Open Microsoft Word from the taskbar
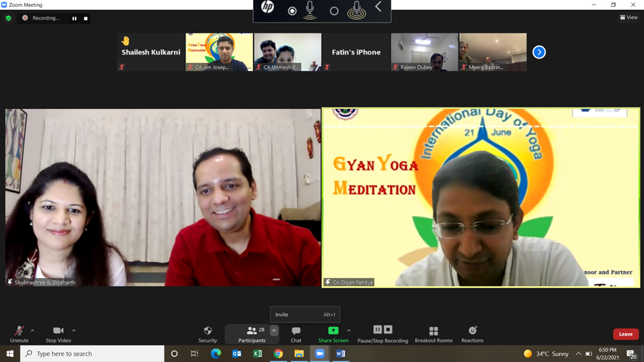Screen dimensions: 644x362 pos(340,354)
